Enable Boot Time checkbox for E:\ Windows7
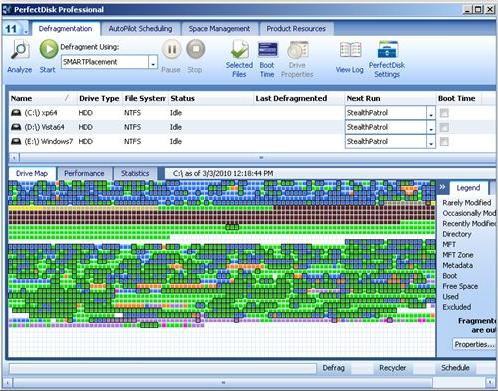Screen dimensions: 498x391 (444, 142)
